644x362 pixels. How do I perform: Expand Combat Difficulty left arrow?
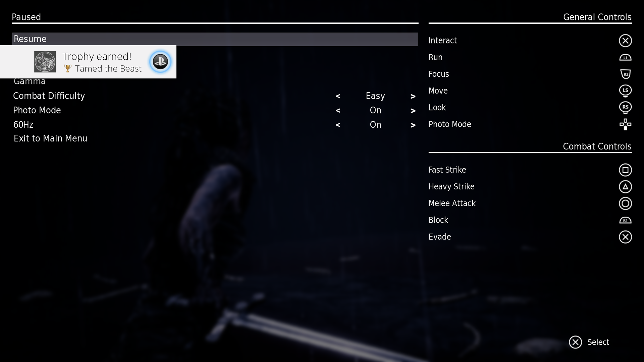point(338,96)
